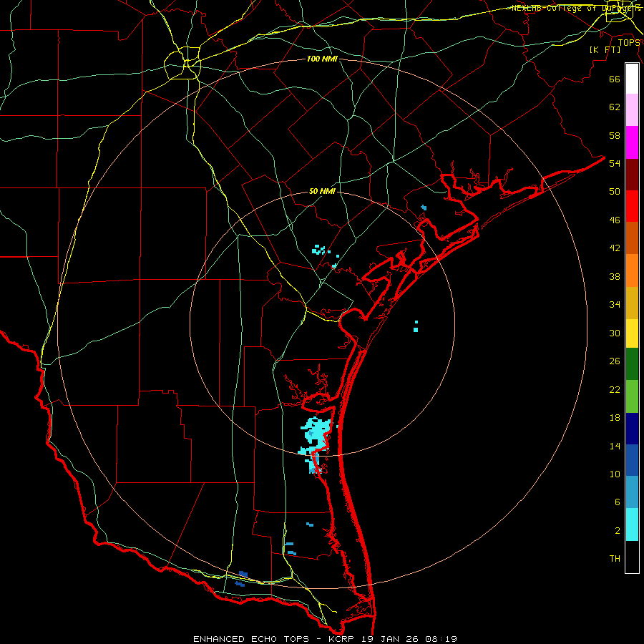
Task: Click the '[K FT]' legend units label
Action: click(605, 49)
